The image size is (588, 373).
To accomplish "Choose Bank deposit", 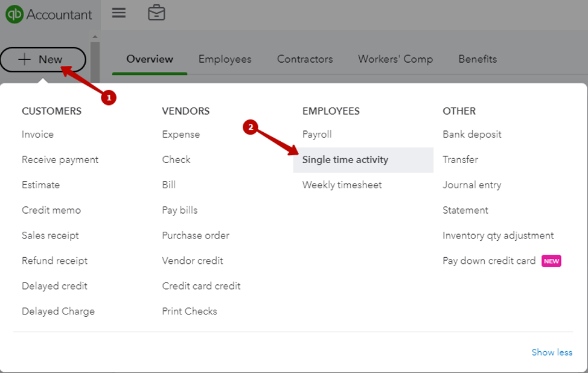I will tap(471, 134).
